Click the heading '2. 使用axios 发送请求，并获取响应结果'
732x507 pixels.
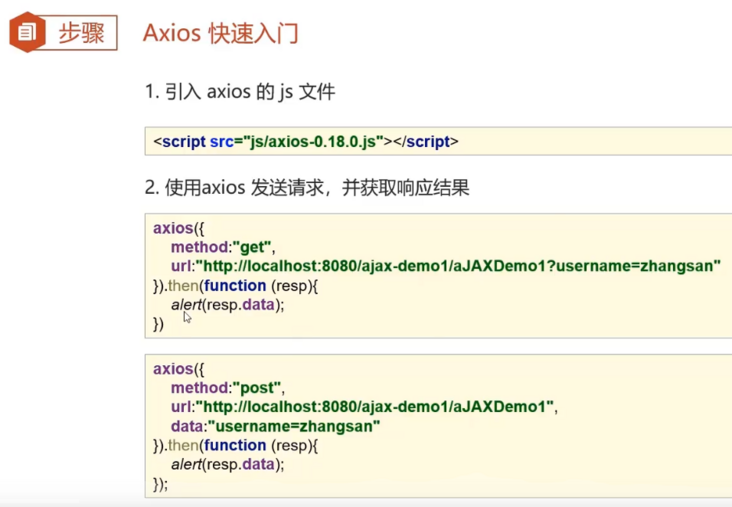pos(307,188)
